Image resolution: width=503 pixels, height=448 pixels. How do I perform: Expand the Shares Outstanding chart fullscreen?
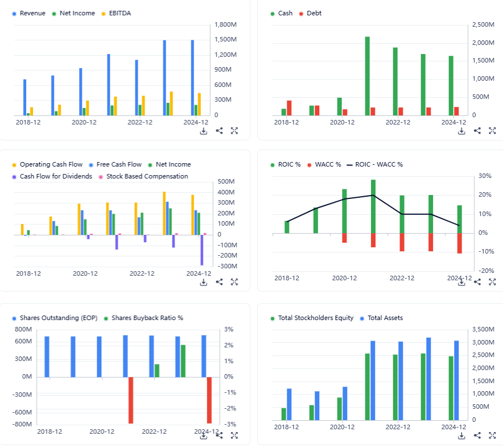coord(234,435)
